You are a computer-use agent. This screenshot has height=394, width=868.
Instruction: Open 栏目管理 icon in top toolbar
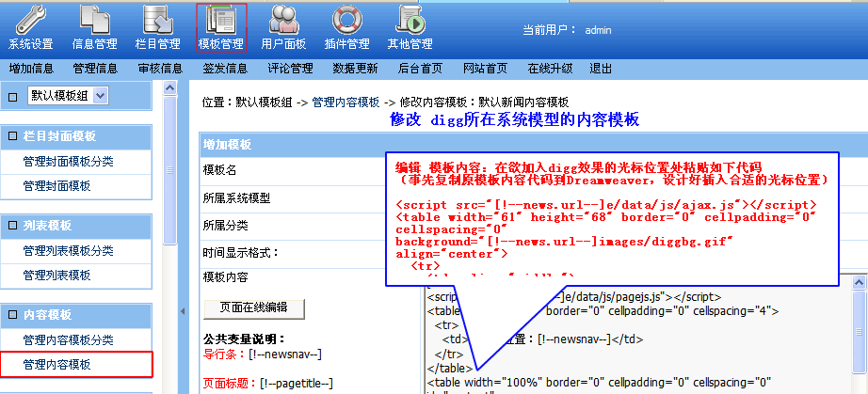pos(156,21)
